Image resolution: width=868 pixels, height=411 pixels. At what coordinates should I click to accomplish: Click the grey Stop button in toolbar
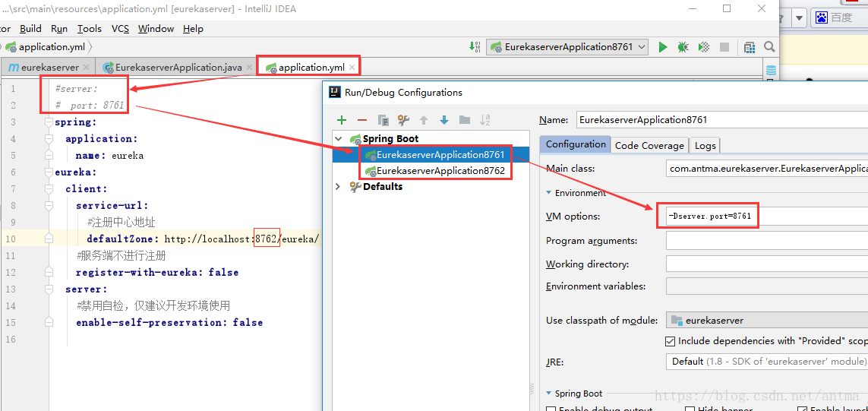724,47
